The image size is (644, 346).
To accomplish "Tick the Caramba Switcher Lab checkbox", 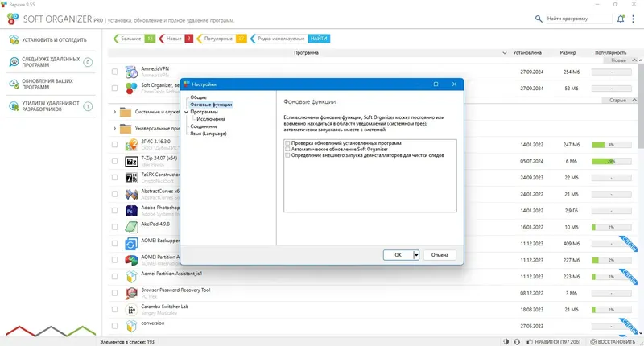I will point(114,310).
